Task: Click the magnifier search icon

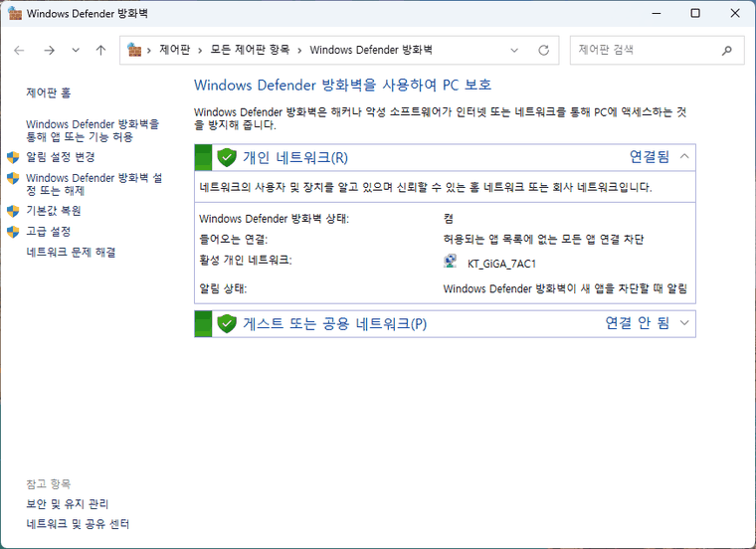Action: pos(726,50)
